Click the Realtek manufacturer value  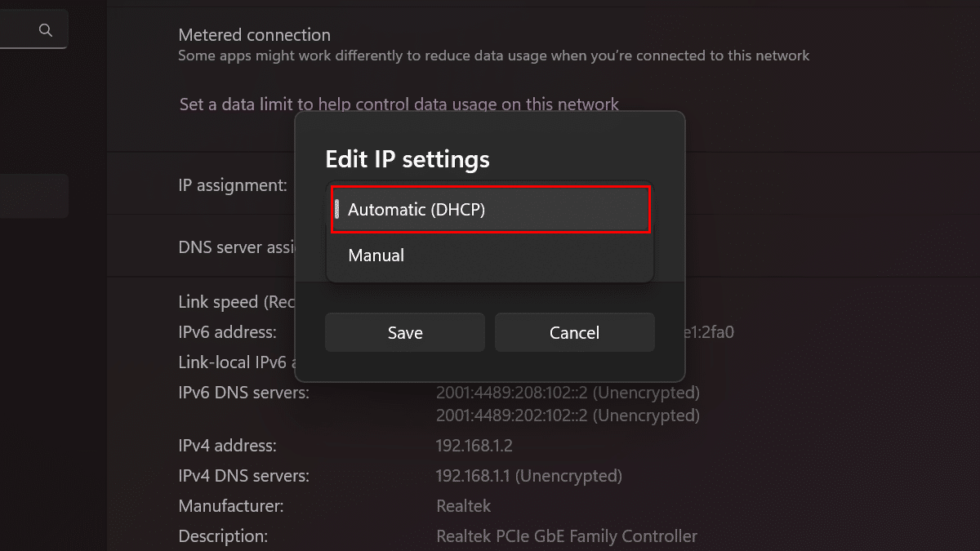pos(463,506)
